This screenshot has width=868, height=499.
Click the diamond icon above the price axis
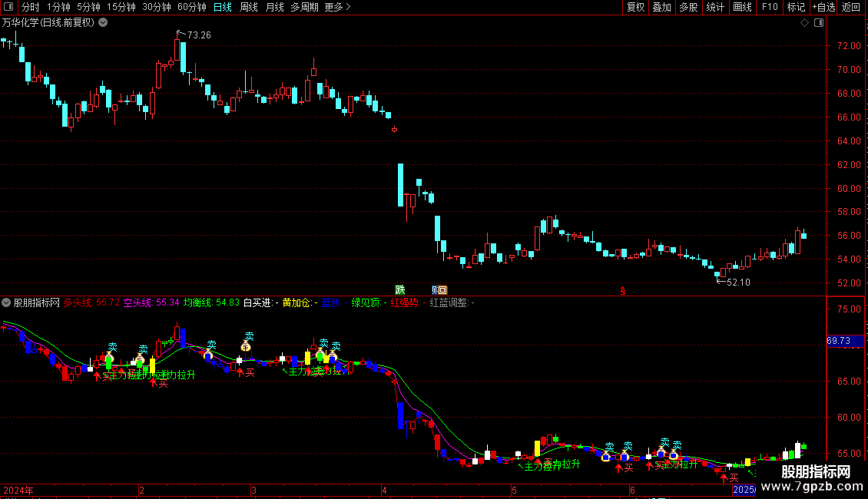point(805,23)
